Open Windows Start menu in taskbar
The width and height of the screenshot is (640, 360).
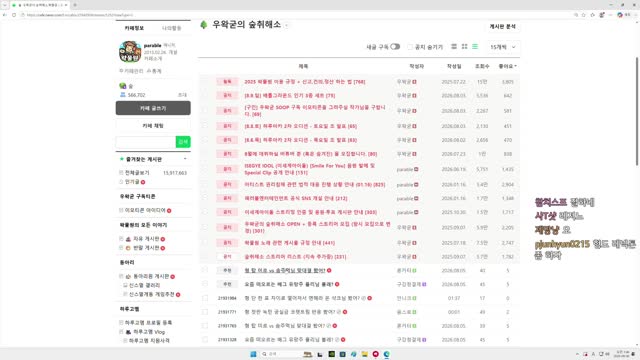click(253, 354)
